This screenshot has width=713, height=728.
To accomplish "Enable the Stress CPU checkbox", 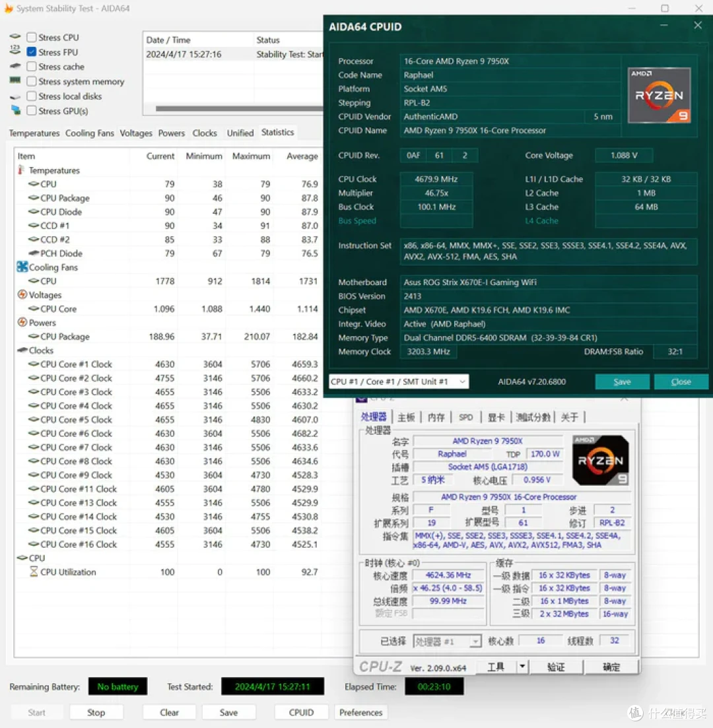I will (32, 37).
